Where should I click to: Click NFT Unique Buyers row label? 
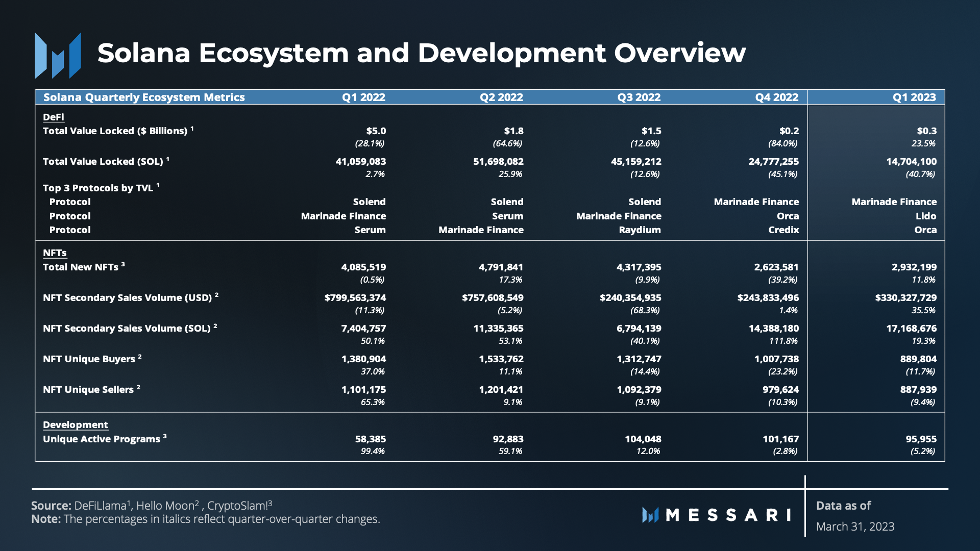(x=89, y=359)
